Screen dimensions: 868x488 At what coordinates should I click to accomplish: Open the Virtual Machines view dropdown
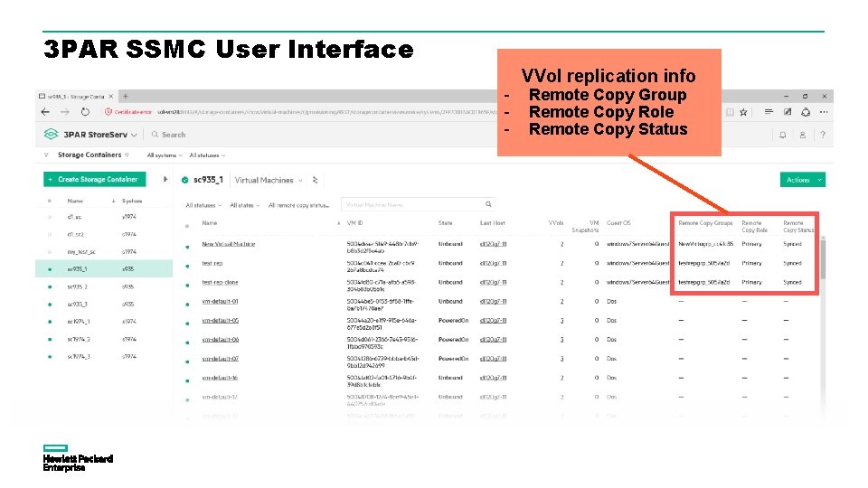coord(269,180)
